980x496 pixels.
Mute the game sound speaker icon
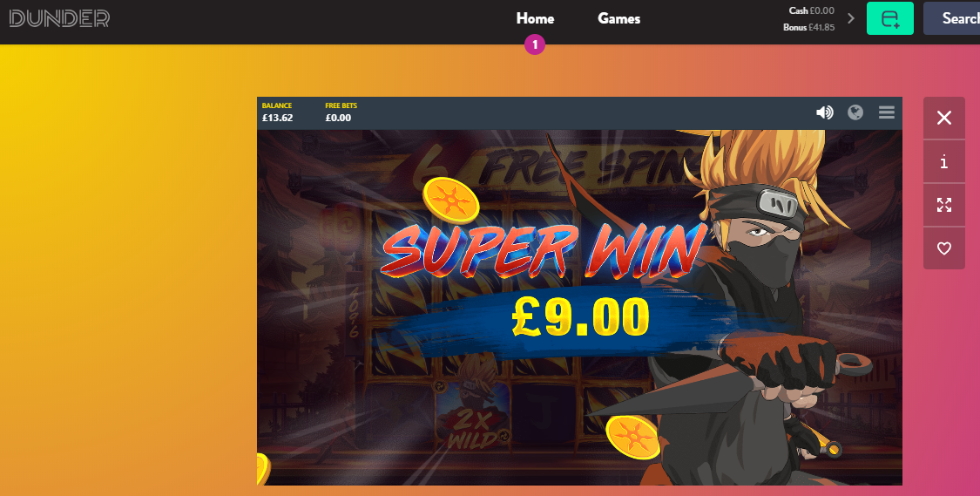[x=824, y=112]
